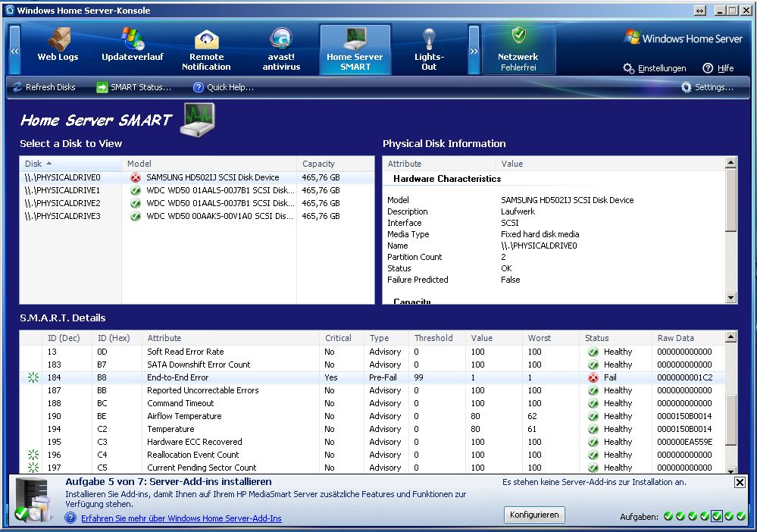Close the Aufgabe task banner
757x532 pixels.
pos(739,482)
